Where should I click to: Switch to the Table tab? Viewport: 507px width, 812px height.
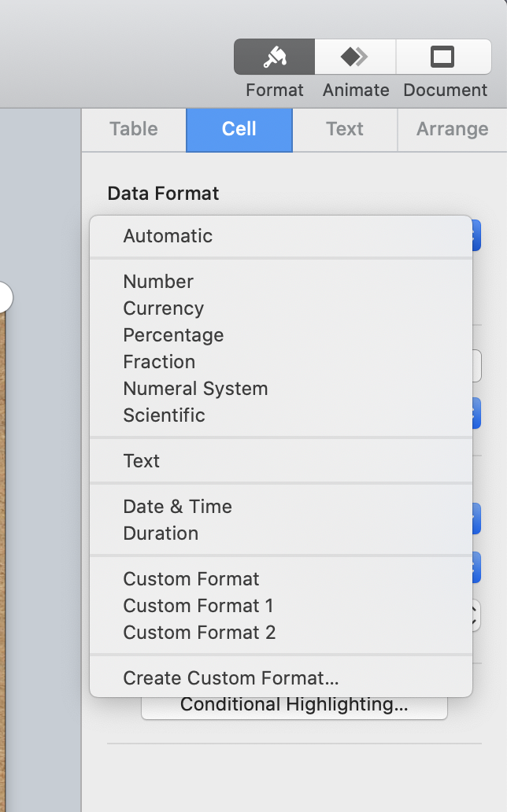pyautogui.click(x=134, y=129)
